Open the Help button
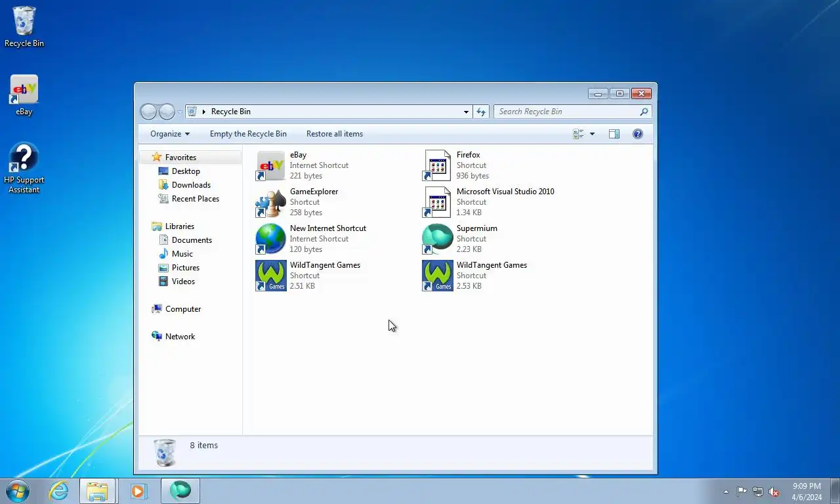The image size is (840, 504). click(638, 134)
